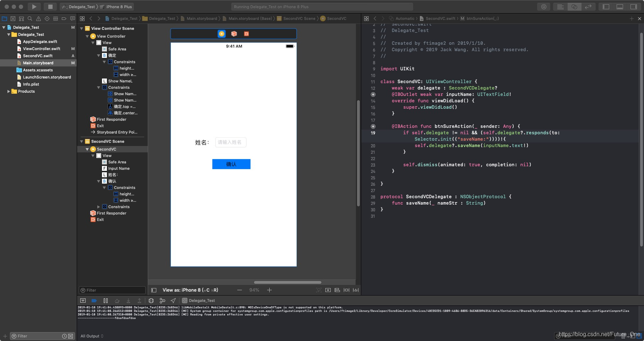This screenshot has width=644, height=341.
Task: Select the Standard editor mode
Action: pos(561,7)
